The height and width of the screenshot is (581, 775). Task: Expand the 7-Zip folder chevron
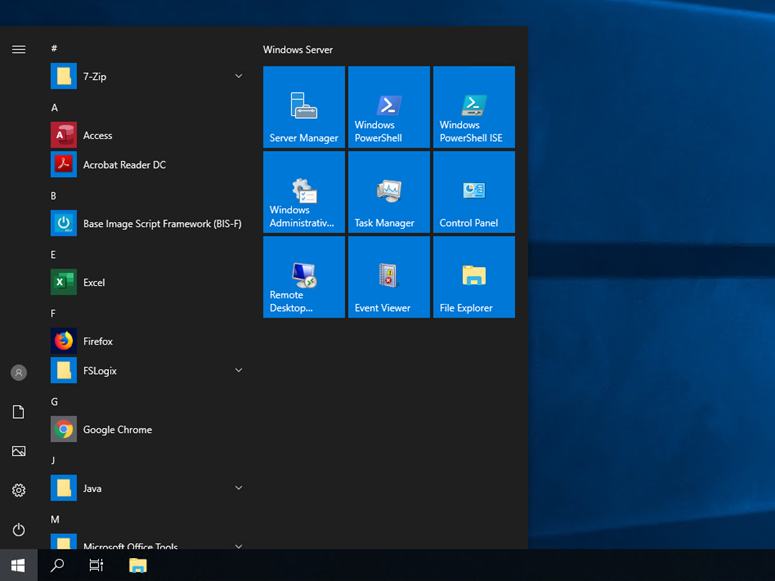(239, 76)
